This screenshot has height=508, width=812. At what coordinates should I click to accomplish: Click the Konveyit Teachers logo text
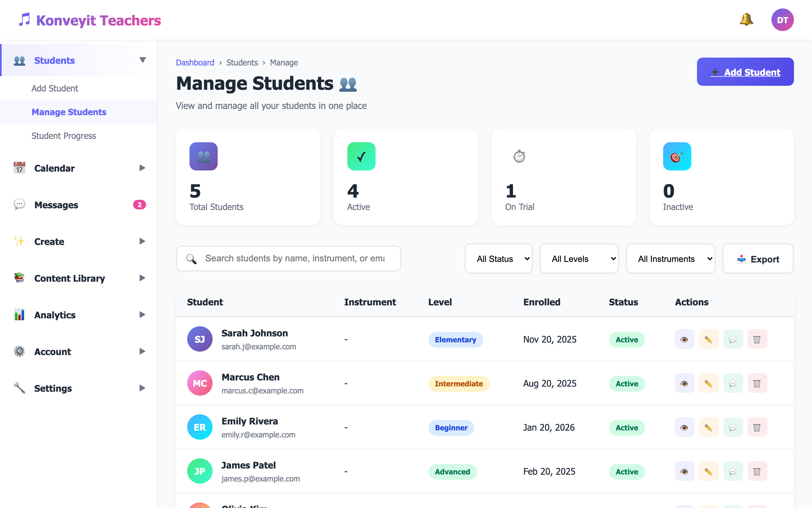tap(98, 20)
